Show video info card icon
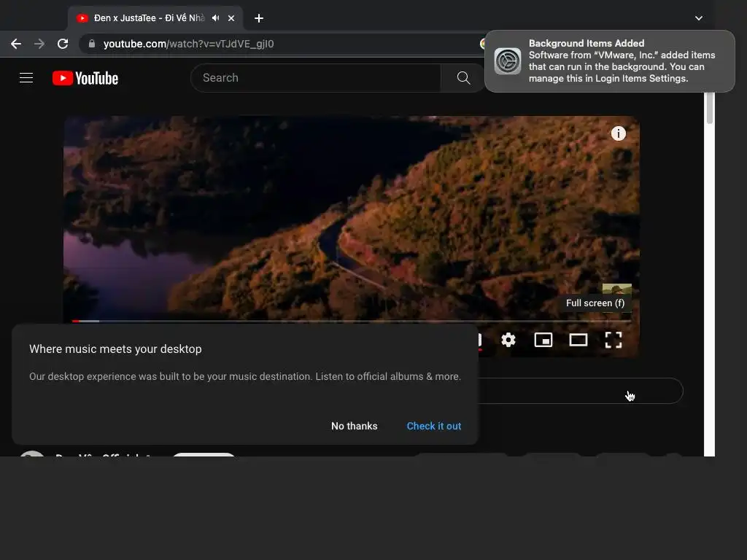Image resolution: width=747 pixels, height=560 pixels. tap(619, 133)
